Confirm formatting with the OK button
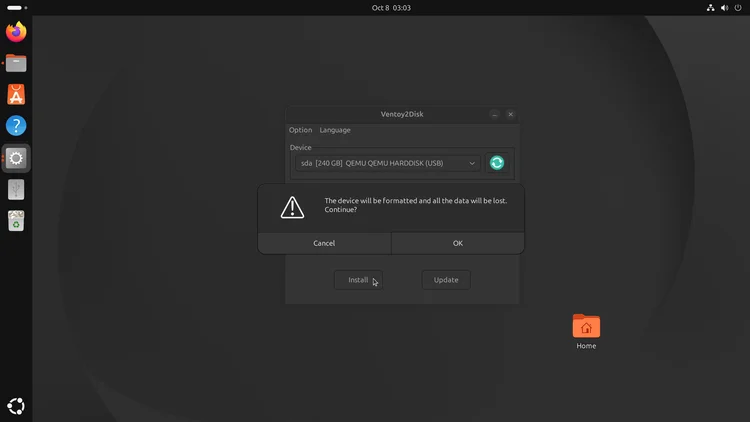This screenshot has width=750, height=422. [x=458, y=243]
